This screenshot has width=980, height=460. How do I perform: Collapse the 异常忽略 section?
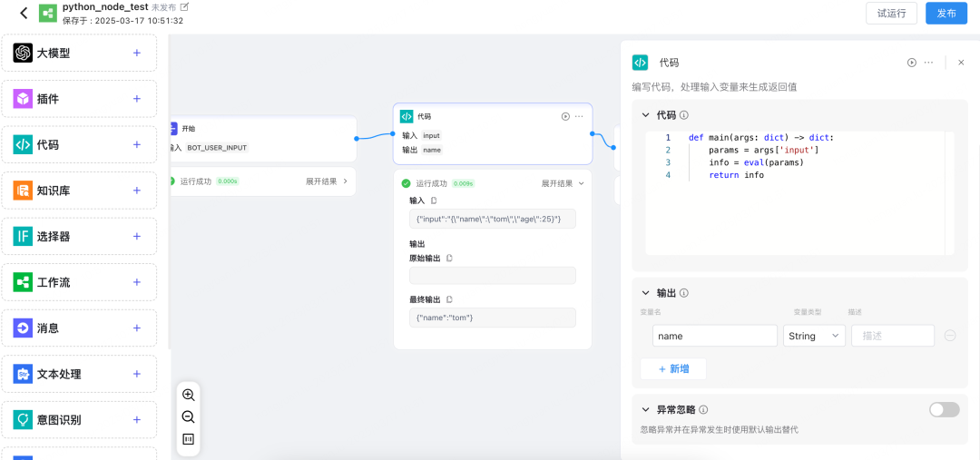646,409
